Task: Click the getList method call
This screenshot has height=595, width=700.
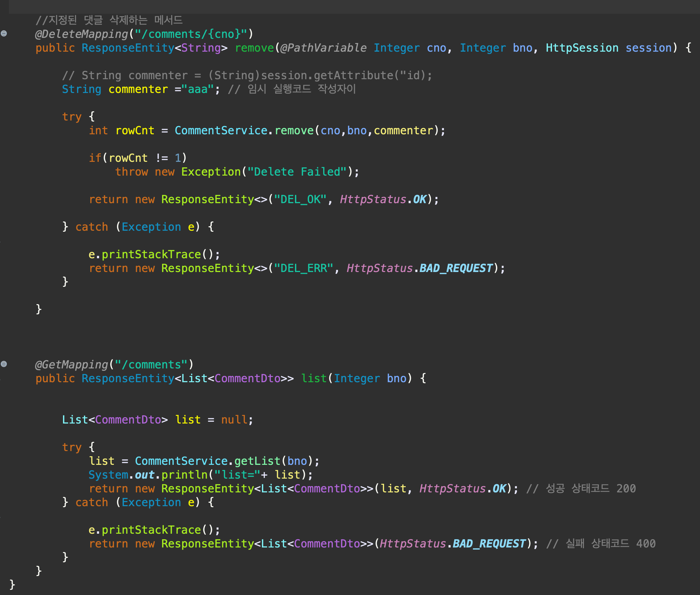Action: (257, 461)
